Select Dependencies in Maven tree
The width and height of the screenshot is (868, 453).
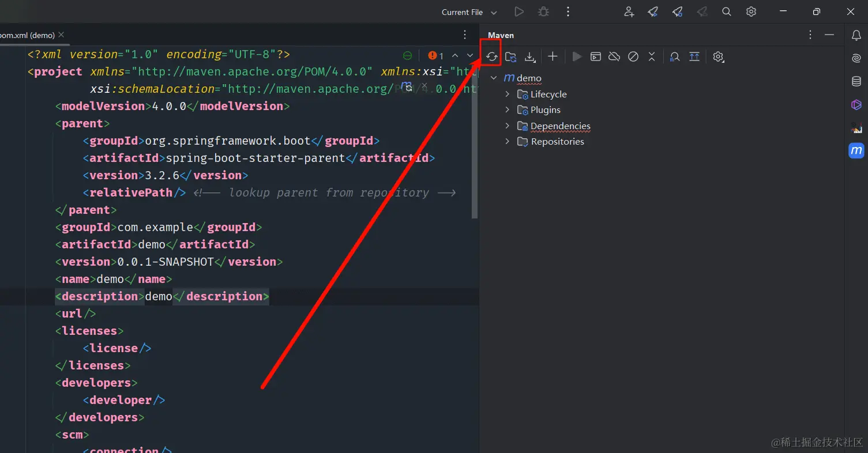click(x=561, y=126)
